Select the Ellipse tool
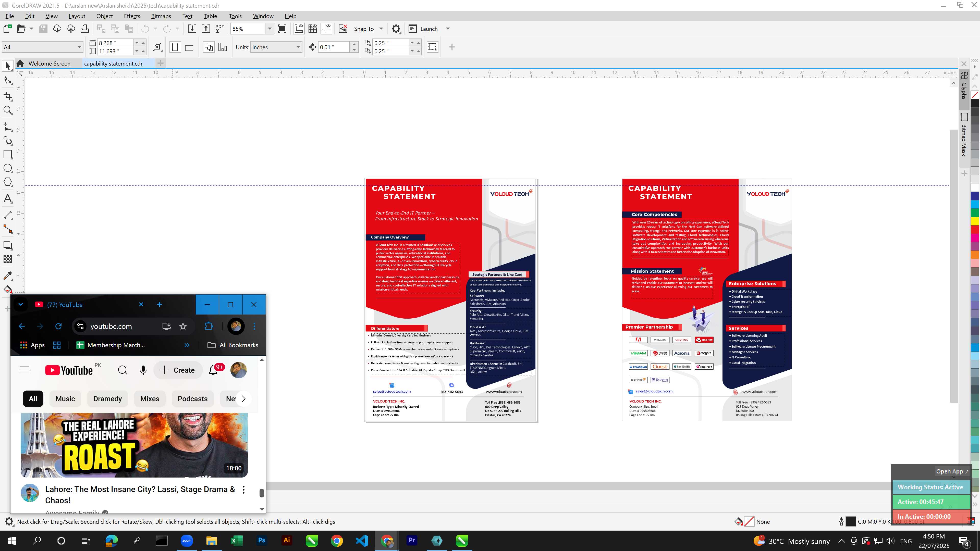980x551 pixels. (x=8, y=168)
